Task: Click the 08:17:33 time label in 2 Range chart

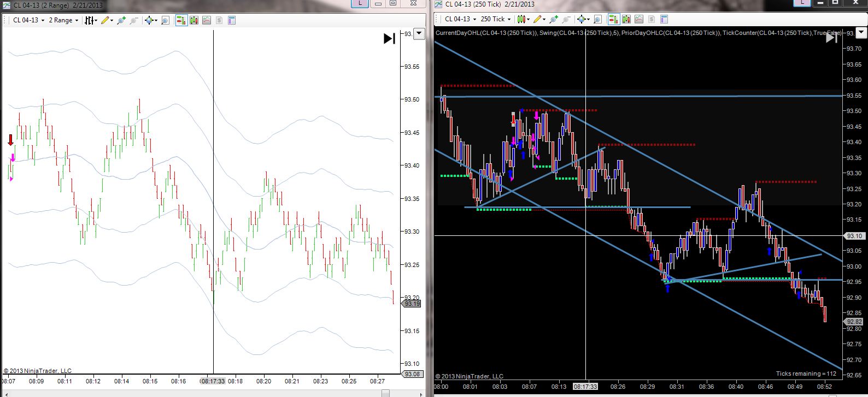Action: [x=213, y=381]
